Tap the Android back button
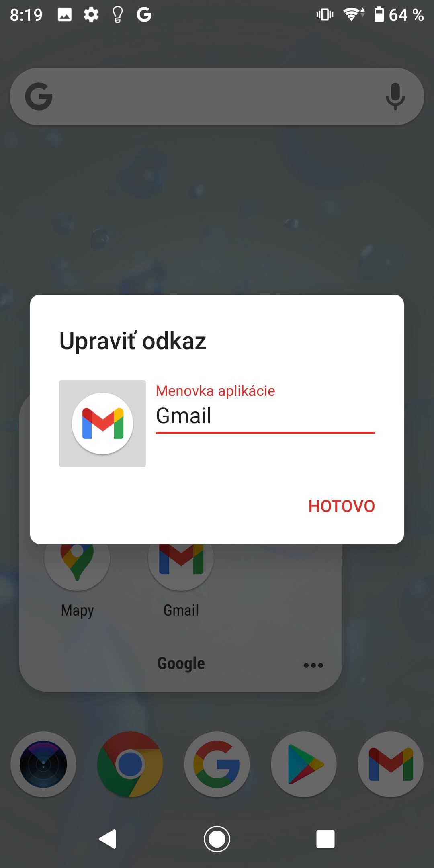The height and width of the screenshot is (868, 434). coord(108,839)
